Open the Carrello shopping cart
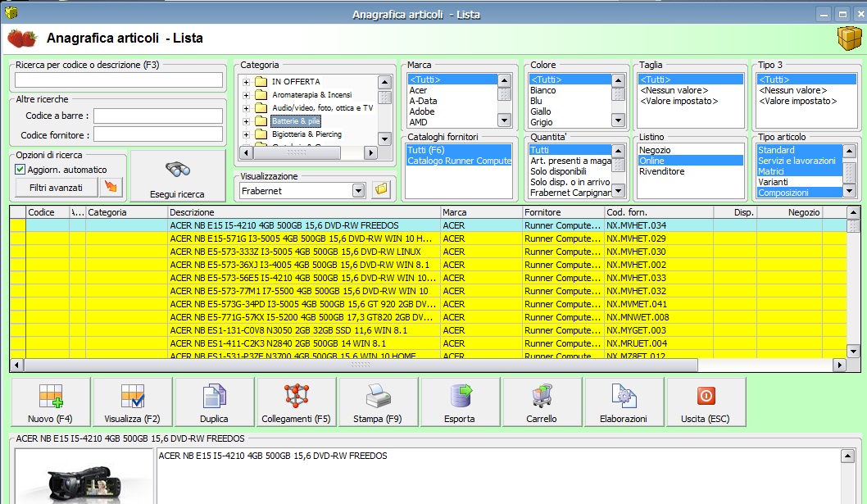The image size is (867, 504). [542, 402]
